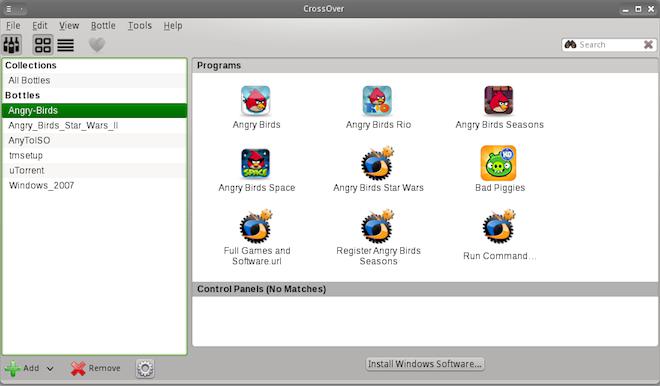The height and width of the screenshot is (386, 660).
Task: Click Control Panels (No Matches) header
Action: coord(425,289)
